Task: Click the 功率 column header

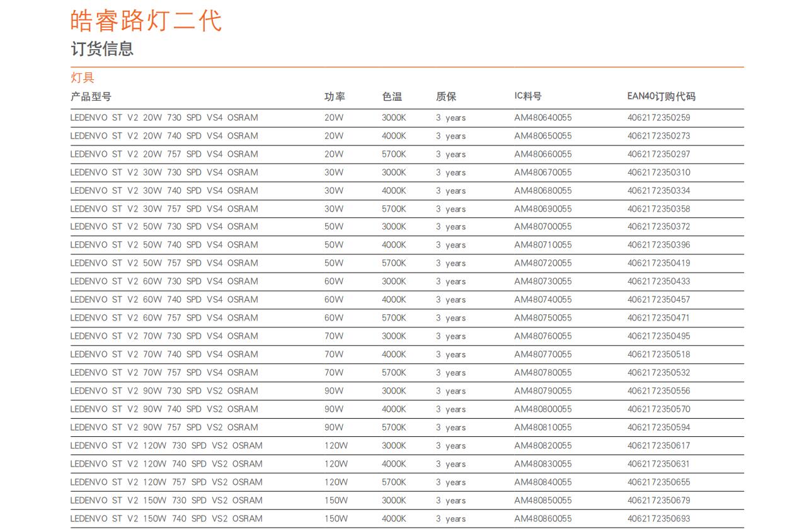Action: pos(335,96)
